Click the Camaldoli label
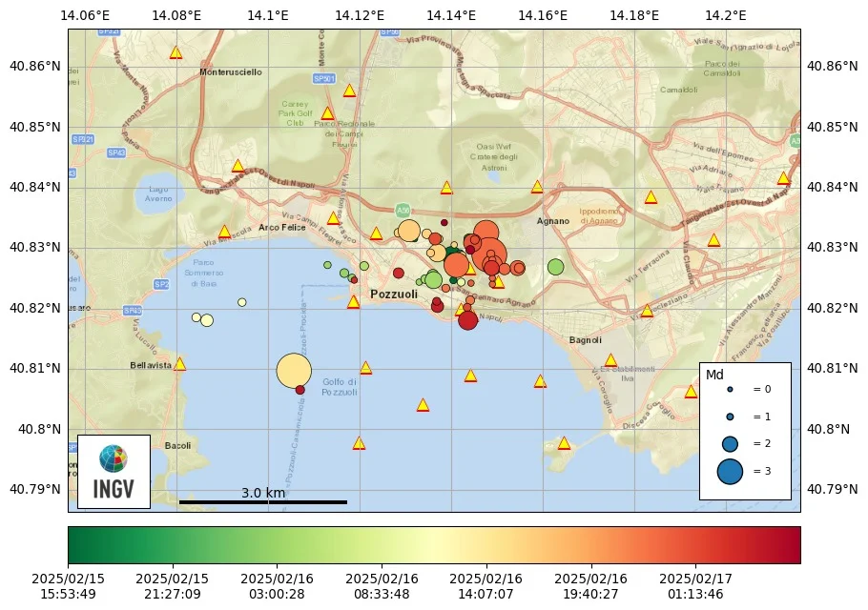Image resolution: width=868 pixels, height=610 pixels. (679, 90)
